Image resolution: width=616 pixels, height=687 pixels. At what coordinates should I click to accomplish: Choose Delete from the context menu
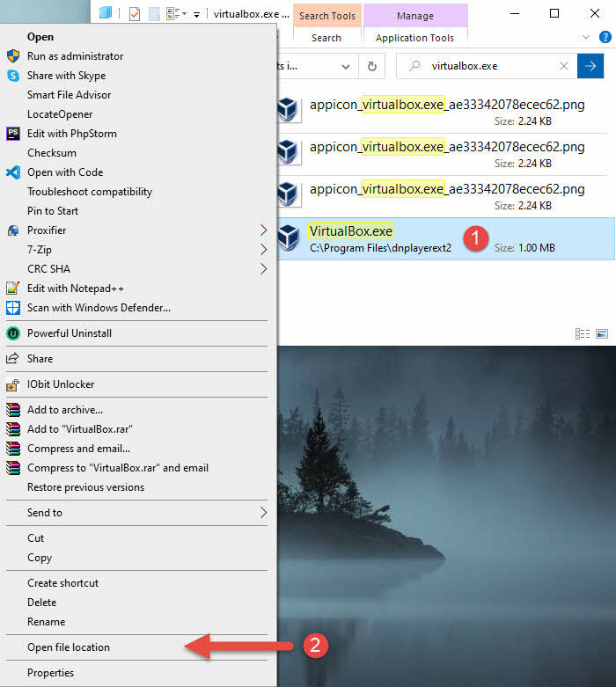coord(136,602)
